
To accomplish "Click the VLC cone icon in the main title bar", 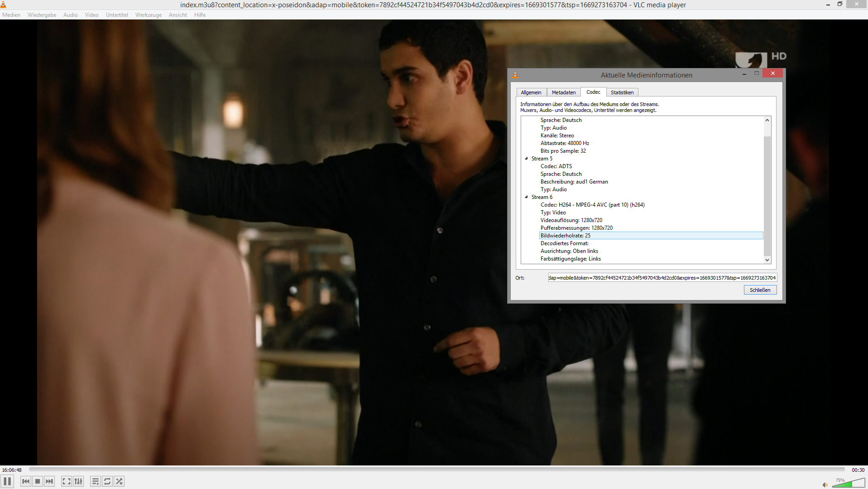I will 3,5.
